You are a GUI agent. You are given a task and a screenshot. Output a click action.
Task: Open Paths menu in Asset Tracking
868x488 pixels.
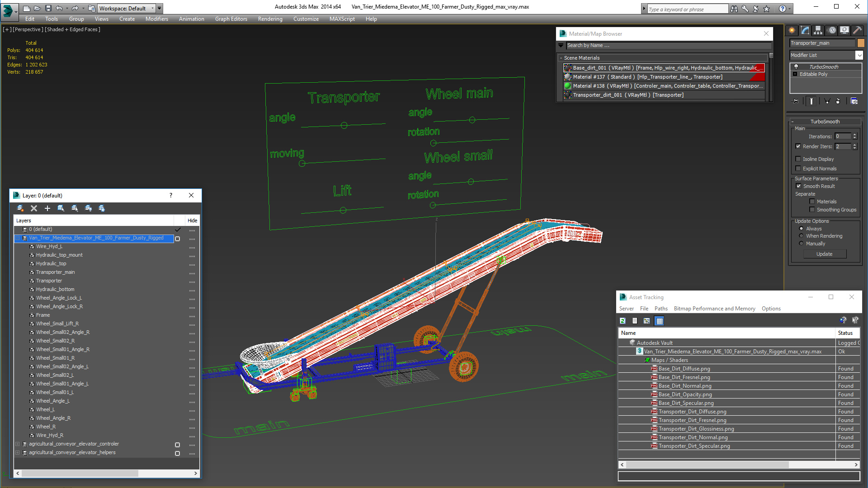click(x=661, y=309)
